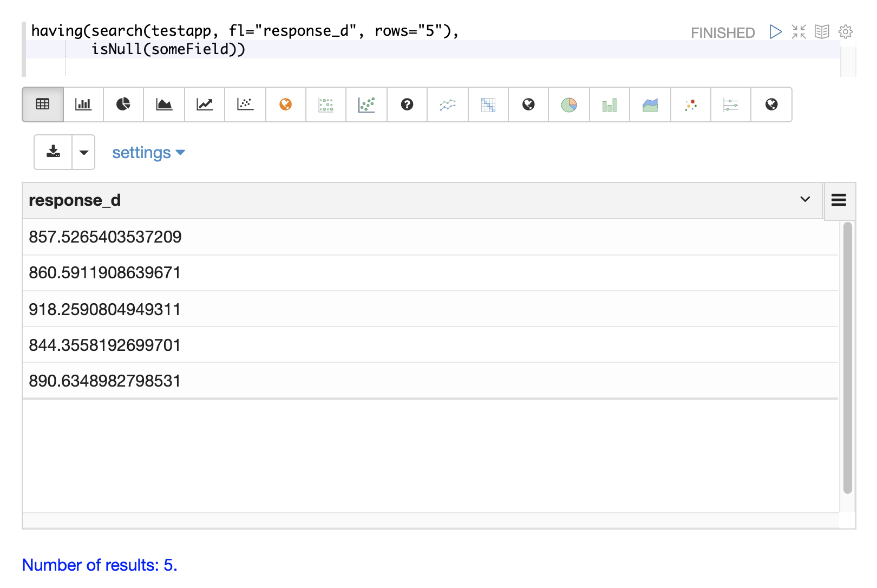
Task: Choose the area chart visualization
Action: pyautogui.click(x=164, y=104)
